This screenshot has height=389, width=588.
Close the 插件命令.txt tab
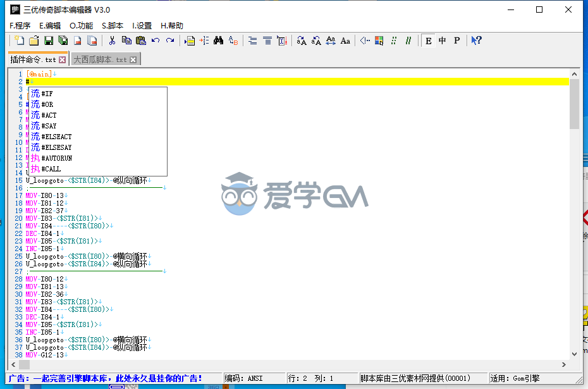(63, 59)
